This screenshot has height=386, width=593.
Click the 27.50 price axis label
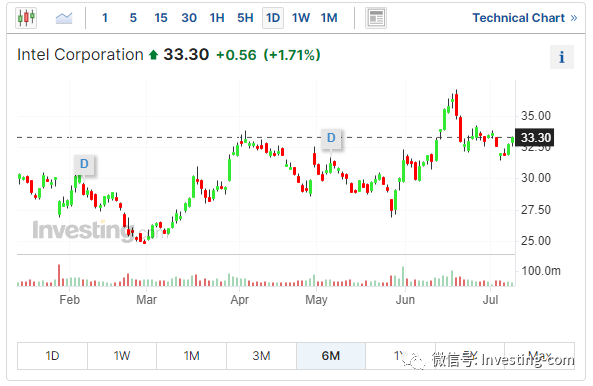click(536, 209)
